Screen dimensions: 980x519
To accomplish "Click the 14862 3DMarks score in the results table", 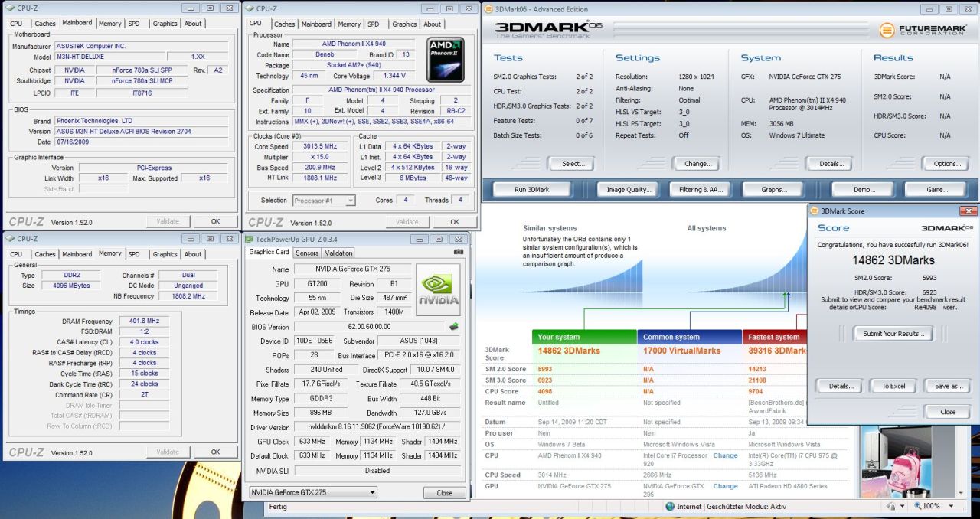I will point(570,351).
